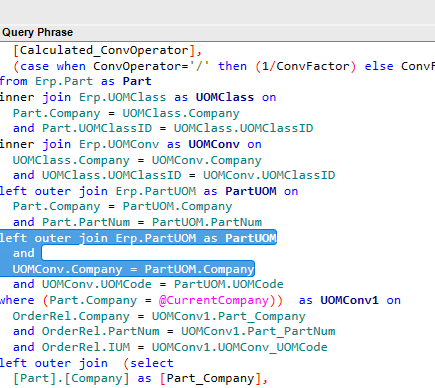Click the 'UOMConv1' alias text
This screenshot has height=388, width=435.
point(349,300)
